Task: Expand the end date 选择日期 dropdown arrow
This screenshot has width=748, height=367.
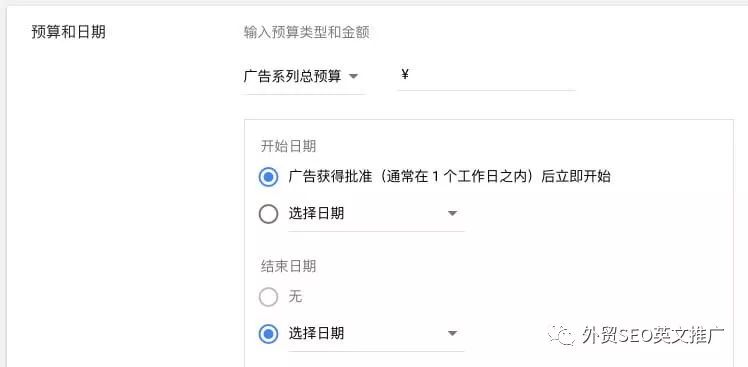Action: tap(452, 333)
